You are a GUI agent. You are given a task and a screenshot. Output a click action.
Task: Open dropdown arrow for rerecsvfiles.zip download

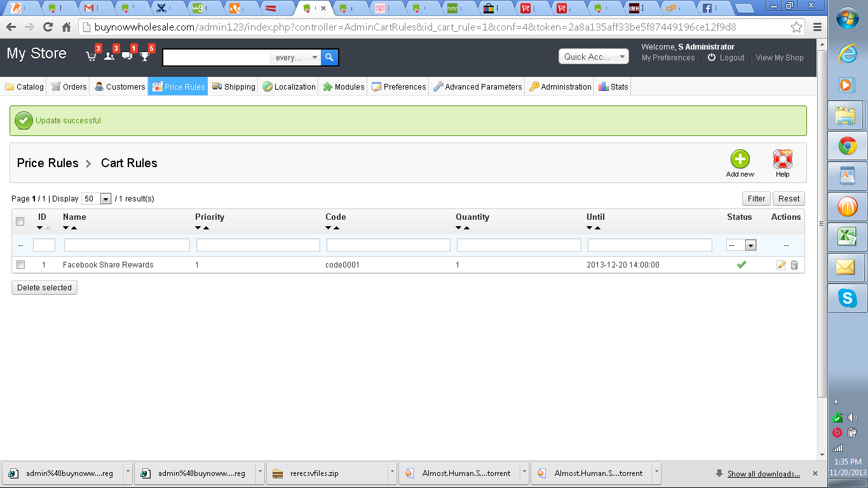tap(392, 473)
